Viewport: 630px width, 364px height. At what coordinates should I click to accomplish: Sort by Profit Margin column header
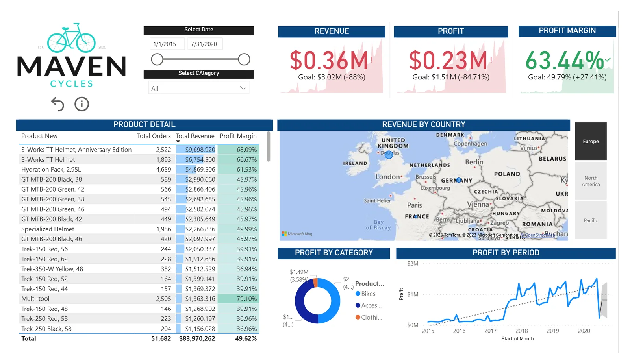tap(238, 136)
